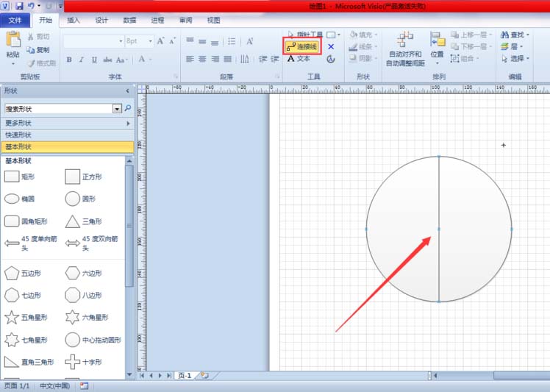Image resolution: width=550 pixels, height=392 pixels.
Task: Click the Format Painter brush icon
Action: (x=31, y=63)
